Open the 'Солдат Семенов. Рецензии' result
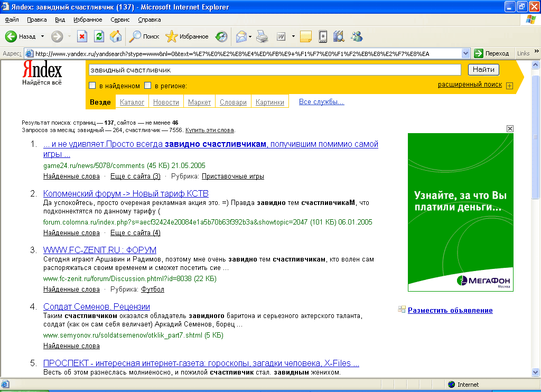 [x=97, y=306]
